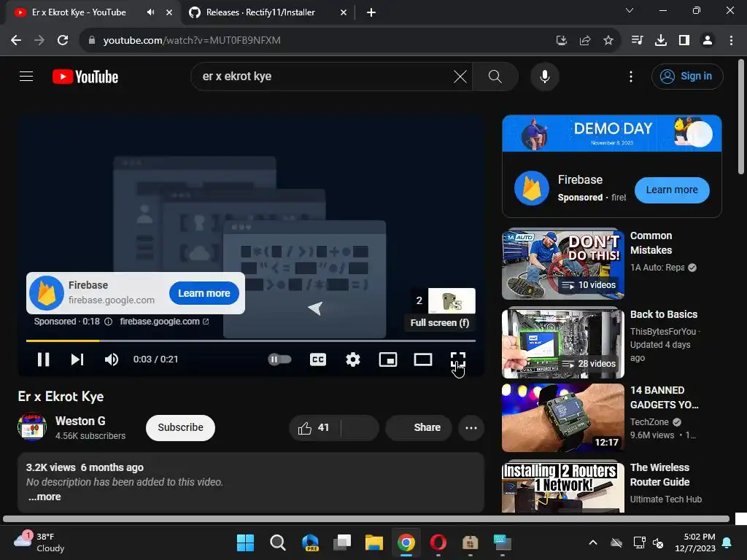Image resolution: width=747 pixels, height=560 pixels.
Task: Share the video
Action: [x=418, y=427]
